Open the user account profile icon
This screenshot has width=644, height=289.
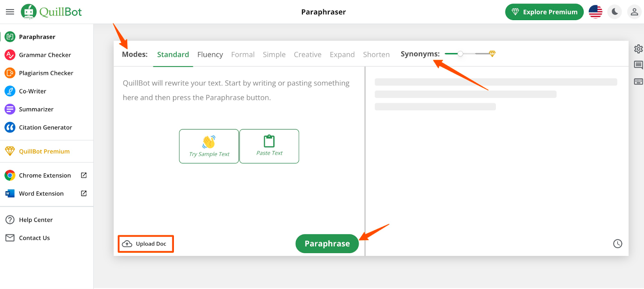click(634, 12)
